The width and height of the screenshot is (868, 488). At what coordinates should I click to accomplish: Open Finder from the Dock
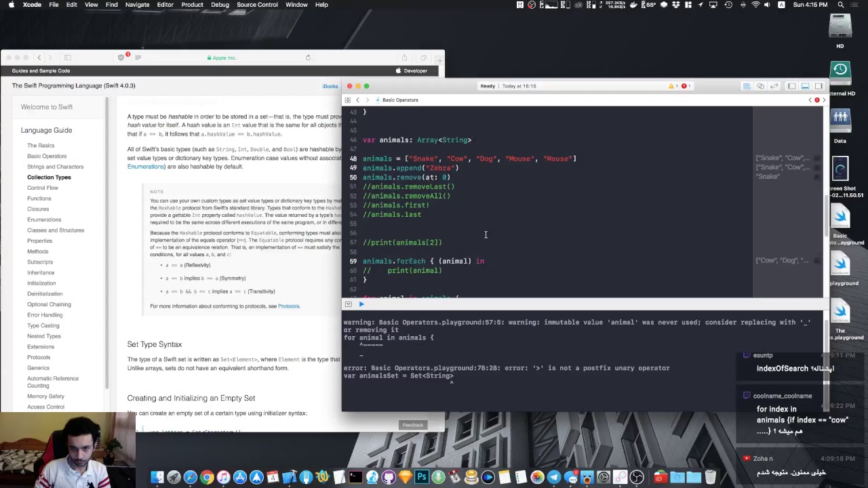[157, 477]
